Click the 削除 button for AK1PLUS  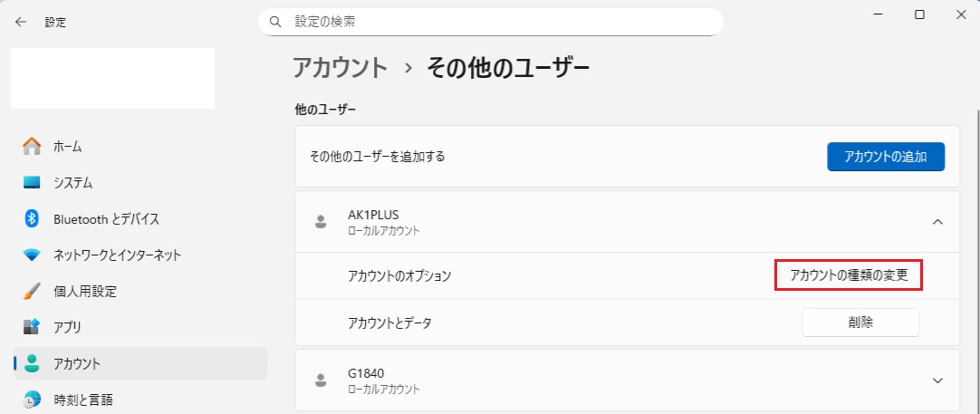(x=860, y=322)
